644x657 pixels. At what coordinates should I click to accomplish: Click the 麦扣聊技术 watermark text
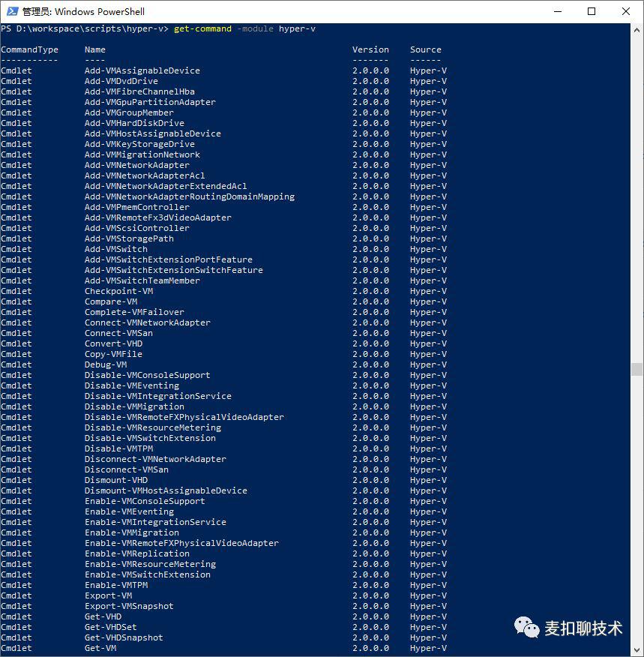[583, 628]
